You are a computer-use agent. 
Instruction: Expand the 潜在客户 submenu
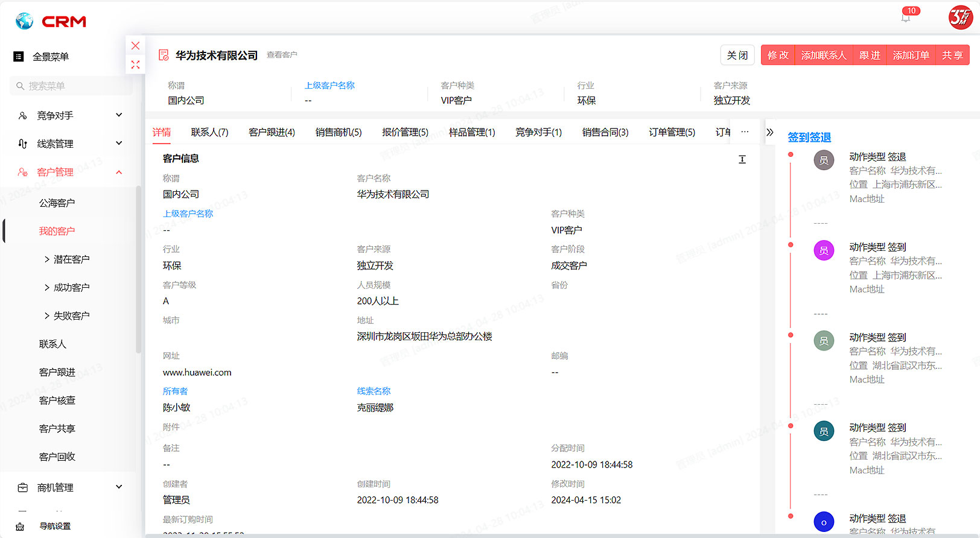pos(47,259)
